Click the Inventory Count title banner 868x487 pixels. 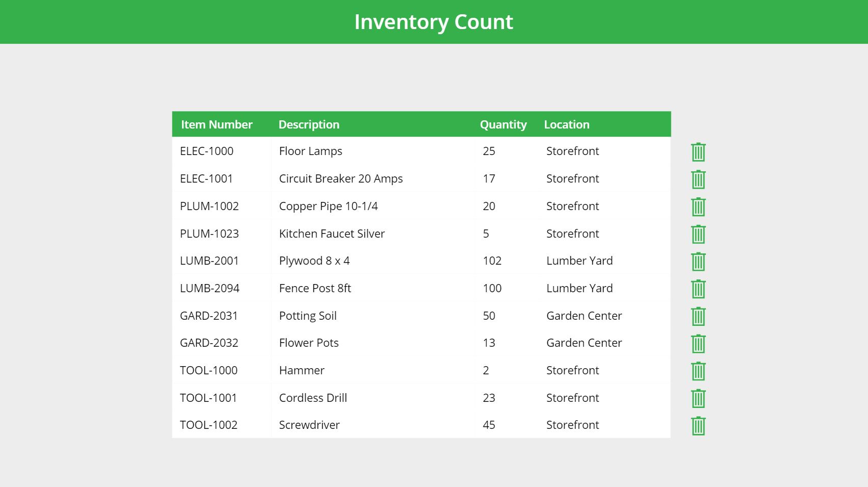click(434, 21)
